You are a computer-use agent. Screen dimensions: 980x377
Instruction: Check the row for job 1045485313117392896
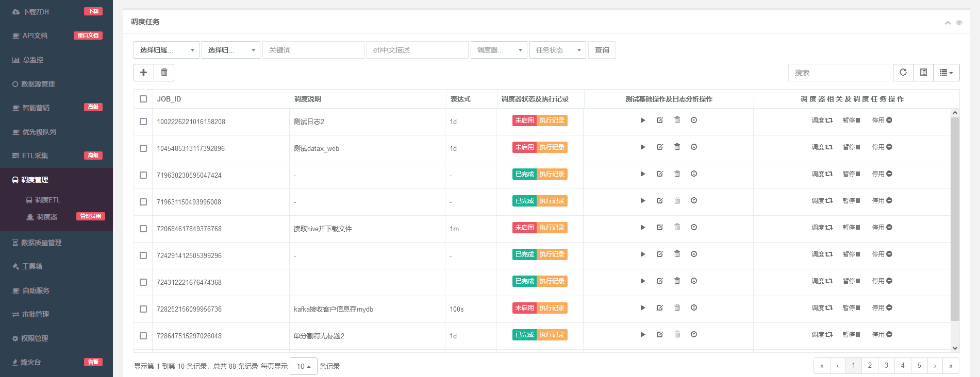(x=143, y=148)
